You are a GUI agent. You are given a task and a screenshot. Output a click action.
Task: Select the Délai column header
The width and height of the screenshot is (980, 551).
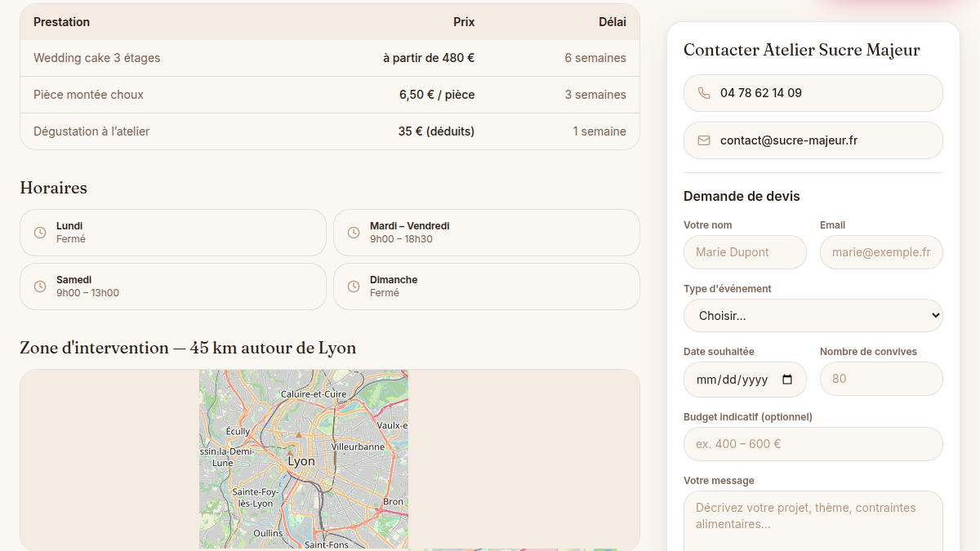pyautogui.click(x=612, y=22)
